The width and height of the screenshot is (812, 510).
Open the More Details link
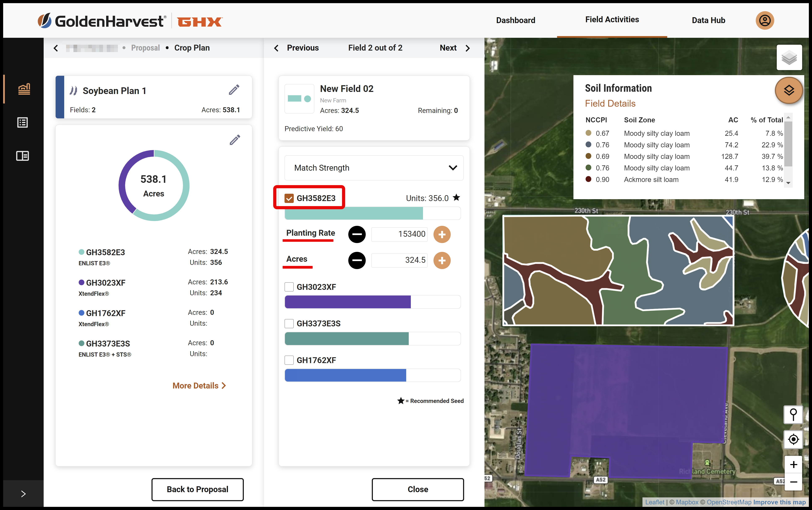point(199,386)
